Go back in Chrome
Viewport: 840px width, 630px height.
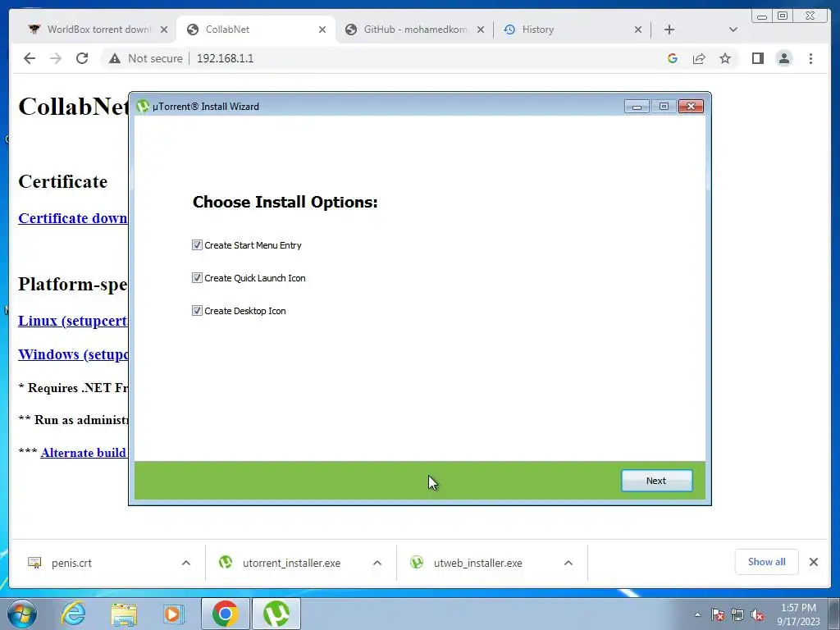[x=30, y=58]
